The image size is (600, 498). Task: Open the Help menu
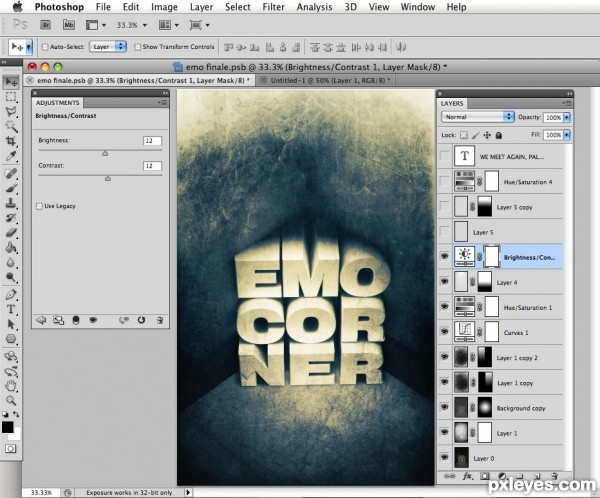(x=456, y=7)
